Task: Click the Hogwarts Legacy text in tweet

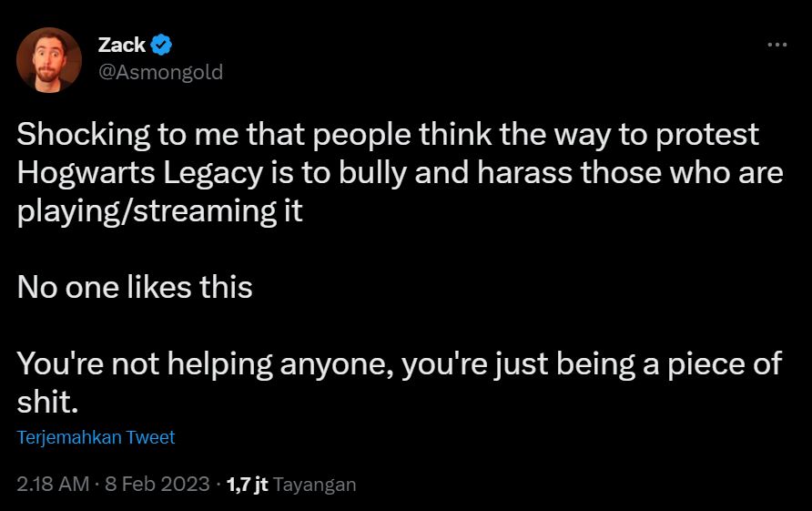Action: coord(140,173)
